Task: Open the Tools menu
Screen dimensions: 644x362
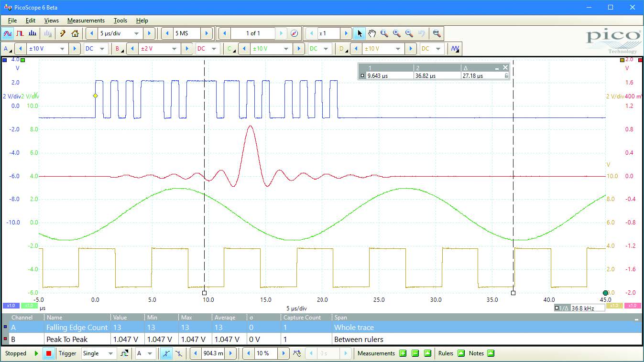Action: coord(120,21)
